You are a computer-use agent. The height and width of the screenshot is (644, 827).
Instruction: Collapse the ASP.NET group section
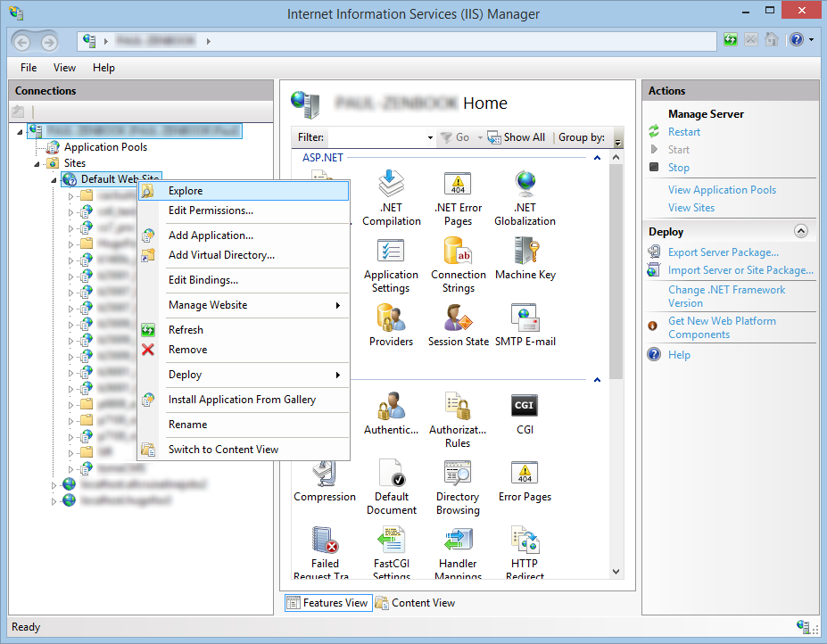(x=597, y=157)
